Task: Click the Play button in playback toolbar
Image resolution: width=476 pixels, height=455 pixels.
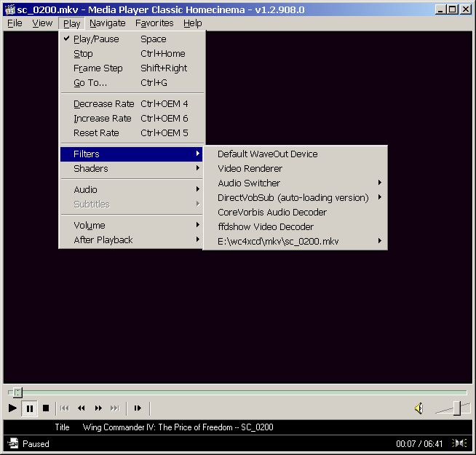Action: (x=12, y=408)
